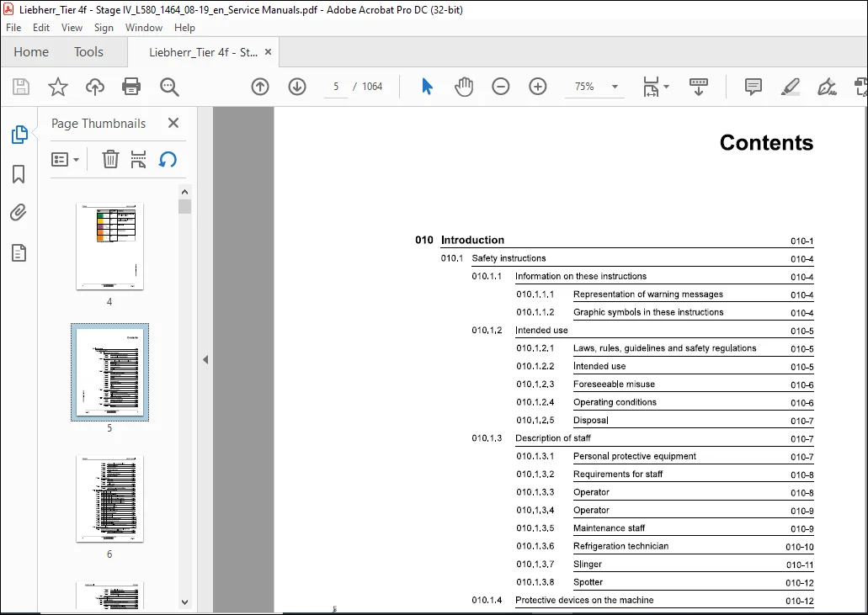868x615 pixels.
Task: Rotate the page with the blue rotate icon
Action: (x=168, y=159)
